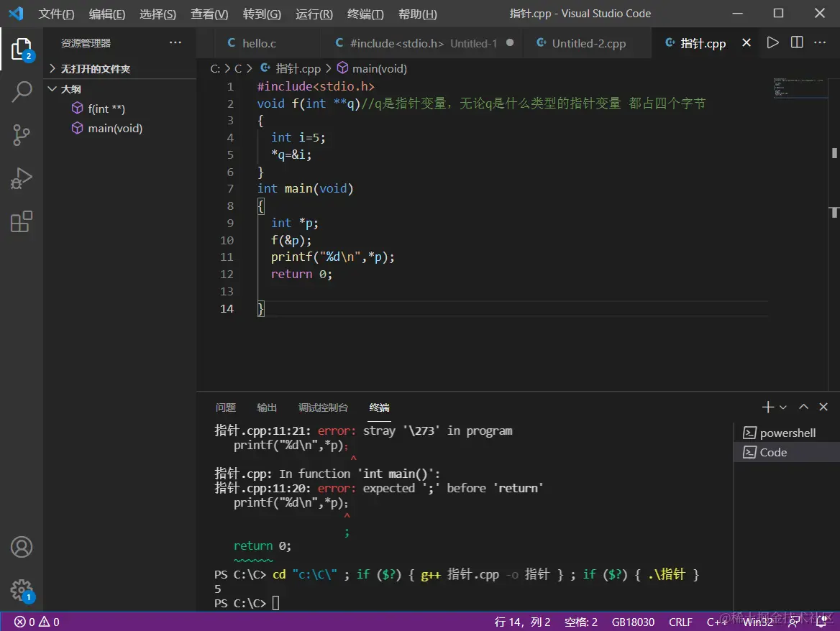Open Source Control view icon
This screenshot has height=631, width=840.
[x=22, y=135]
